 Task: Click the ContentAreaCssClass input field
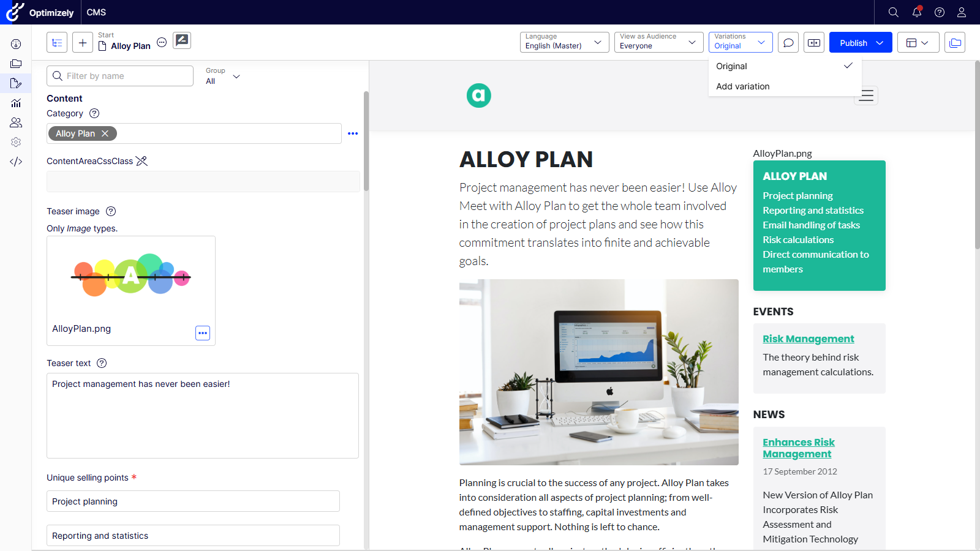(x=203, y=182)
